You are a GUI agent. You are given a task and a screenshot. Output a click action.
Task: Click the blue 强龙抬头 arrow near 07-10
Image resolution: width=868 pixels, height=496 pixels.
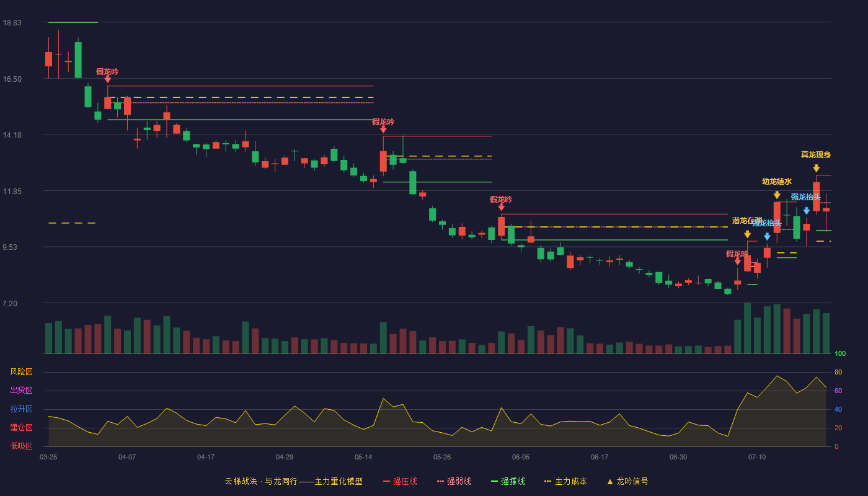(x=767, y=236)
